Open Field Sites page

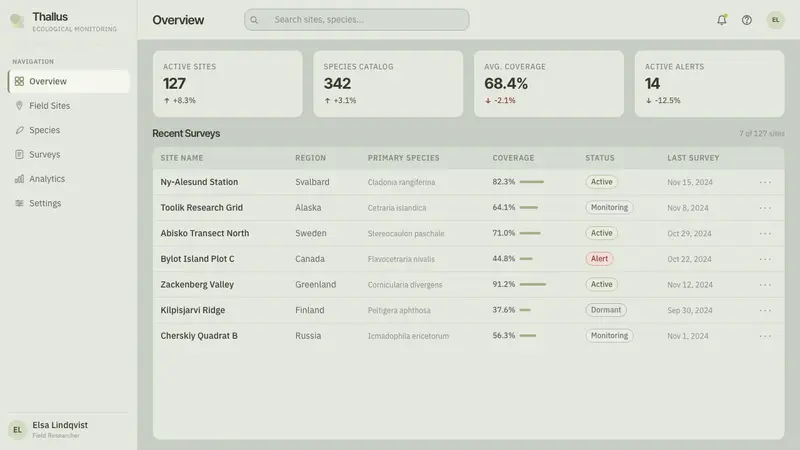tap(68, 106)
